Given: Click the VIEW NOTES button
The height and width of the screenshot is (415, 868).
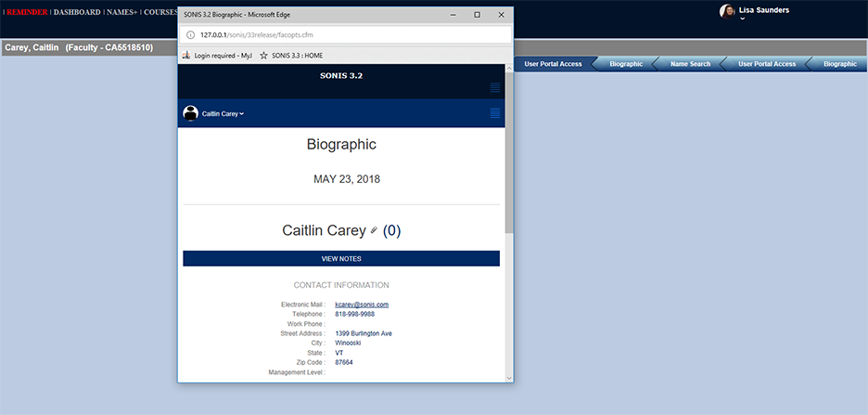Looking at the screenshot, I should coord(341,258).
